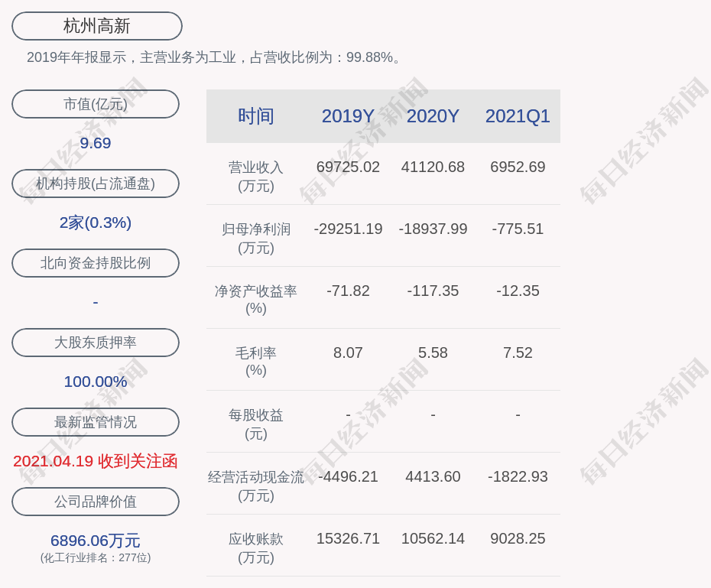711x588 pixels.
Task: Select gross margin cell 7.52
Action: click(x=518, y=352)
